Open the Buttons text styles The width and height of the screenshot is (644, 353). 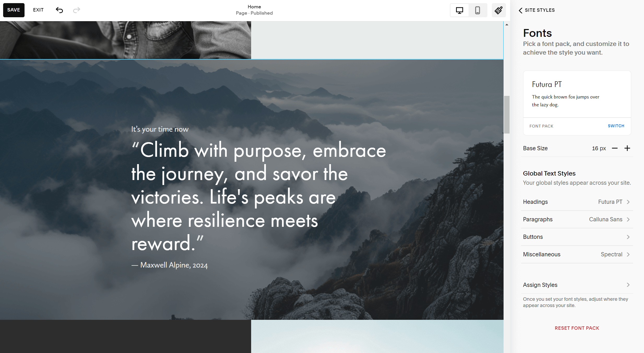pyautogui.click(x=577, y=237)
